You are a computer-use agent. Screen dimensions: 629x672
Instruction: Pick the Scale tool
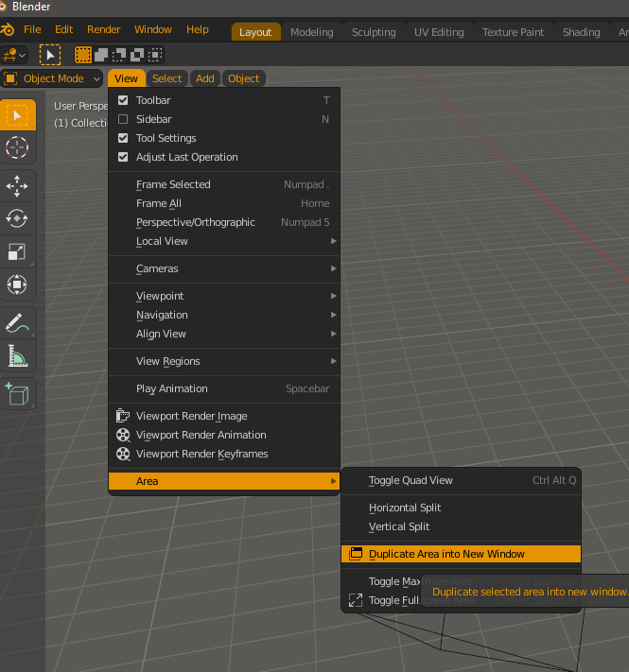[x=18, y=251]
